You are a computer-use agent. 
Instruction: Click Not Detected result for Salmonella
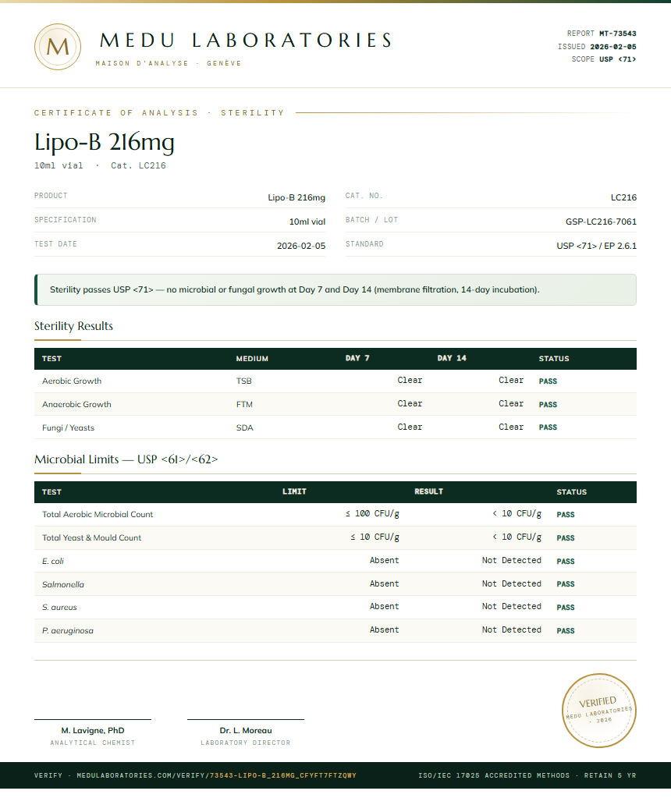click(x=511, y=583)
